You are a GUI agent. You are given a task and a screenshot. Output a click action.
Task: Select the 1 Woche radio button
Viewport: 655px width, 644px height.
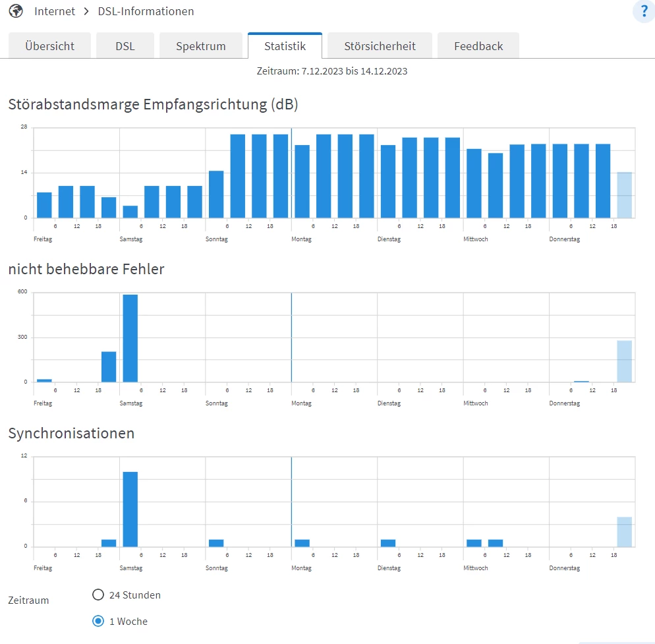(x=98, y=621)
